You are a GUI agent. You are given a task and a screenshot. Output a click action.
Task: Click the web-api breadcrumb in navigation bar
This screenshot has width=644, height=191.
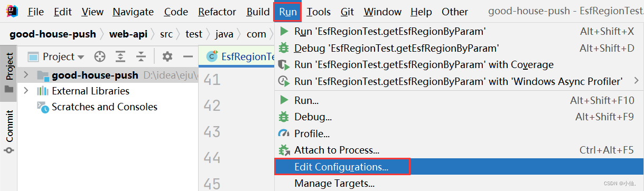tap(128, 34)
